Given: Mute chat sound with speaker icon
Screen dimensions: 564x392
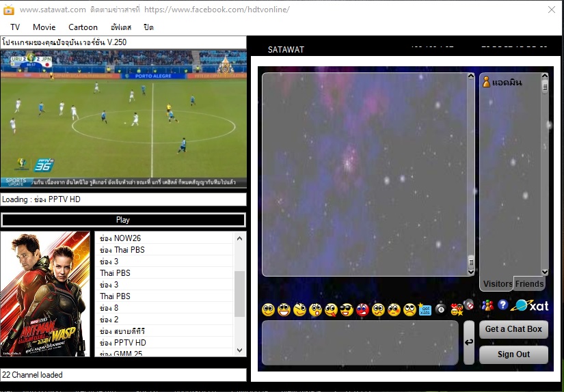Looking at the screenshot, I should coord(468,305).
